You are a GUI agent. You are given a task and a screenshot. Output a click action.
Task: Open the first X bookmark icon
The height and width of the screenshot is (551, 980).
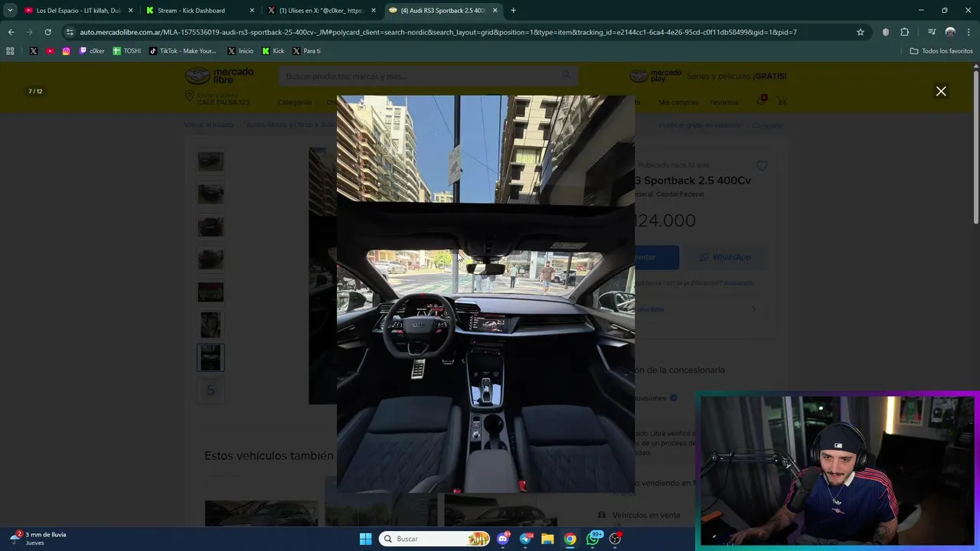tap(33, 51)
